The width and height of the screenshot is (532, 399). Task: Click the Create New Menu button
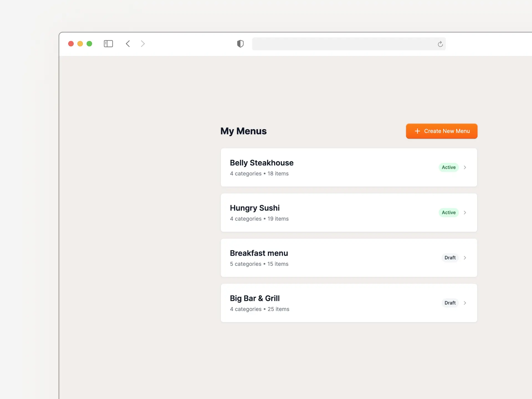tap(441, 131)
